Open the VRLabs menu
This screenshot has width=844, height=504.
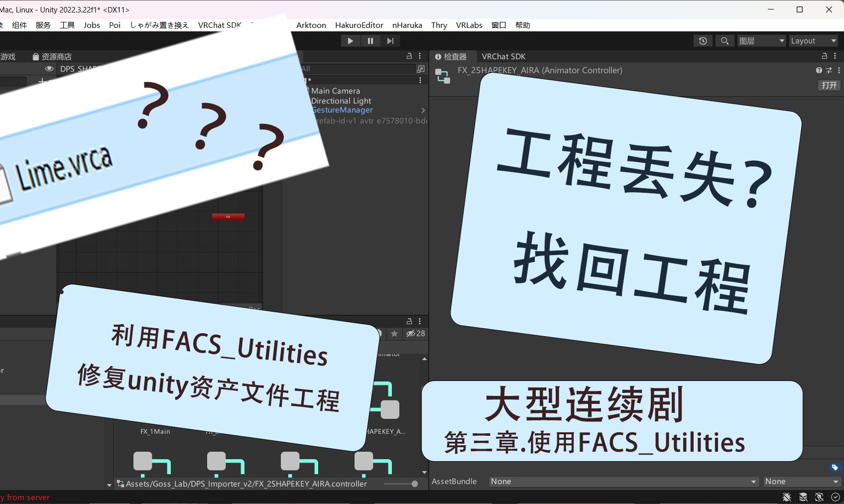469,25
